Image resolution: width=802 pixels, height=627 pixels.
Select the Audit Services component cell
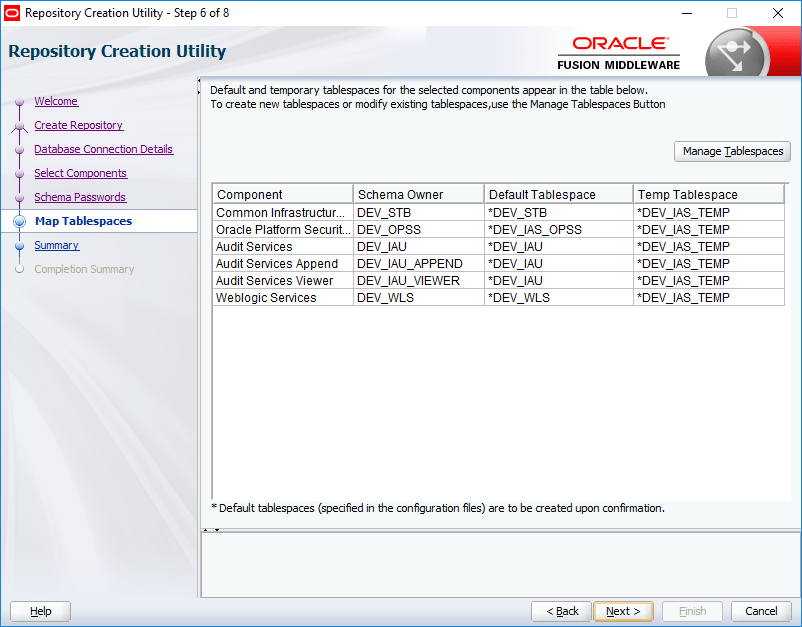click(283, 247)
